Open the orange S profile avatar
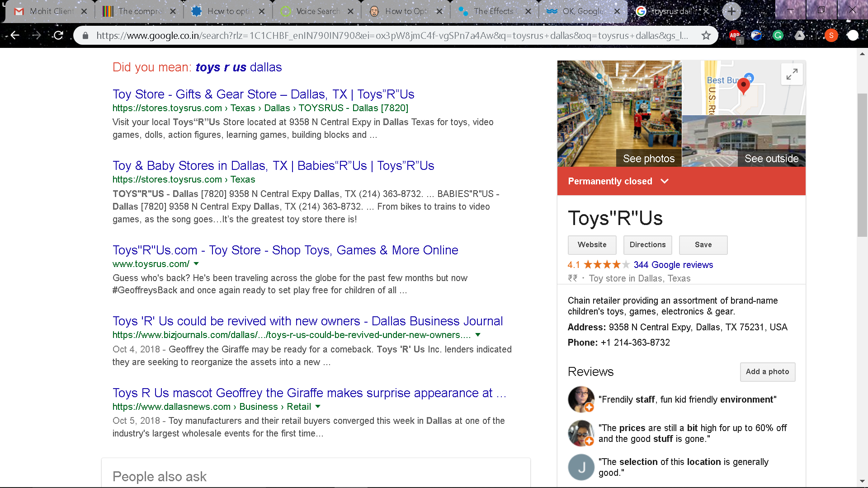The width and height of the screenshot is (868, 488). click(x=831, y=35)
